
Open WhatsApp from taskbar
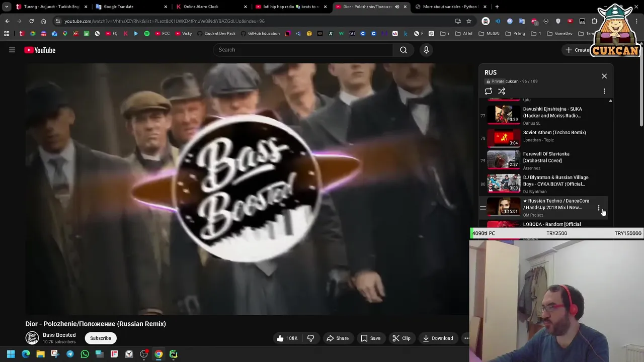(85, 354)
